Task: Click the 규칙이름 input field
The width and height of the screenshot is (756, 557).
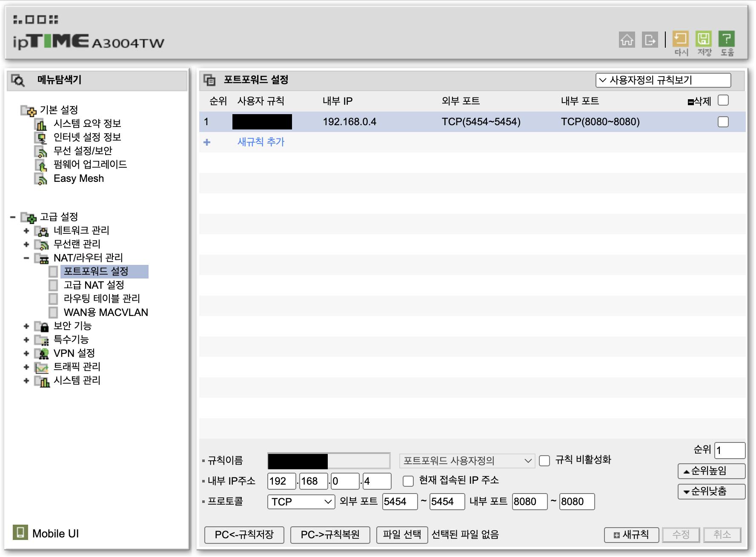Action: (x=329, y=461)
